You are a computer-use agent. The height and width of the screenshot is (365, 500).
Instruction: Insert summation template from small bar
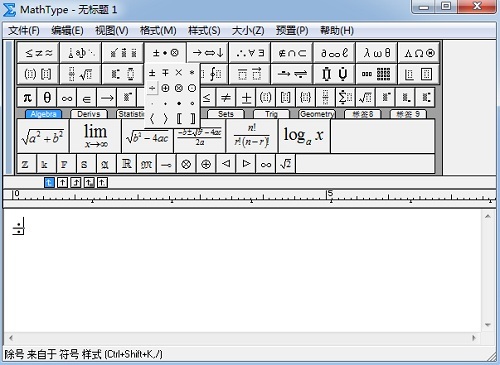[x=345, y=98]
